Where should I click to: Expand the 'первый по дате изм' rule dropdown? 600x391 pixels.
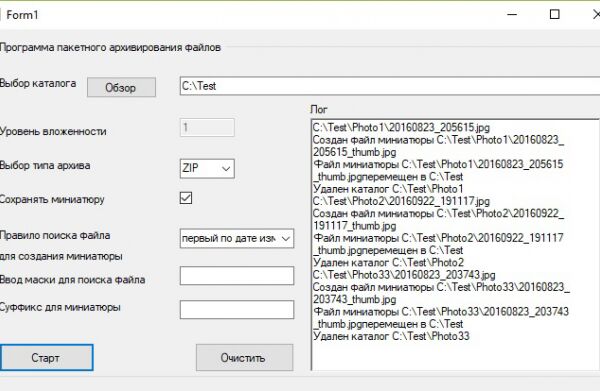pyautogui.click(x=237, y=238)
